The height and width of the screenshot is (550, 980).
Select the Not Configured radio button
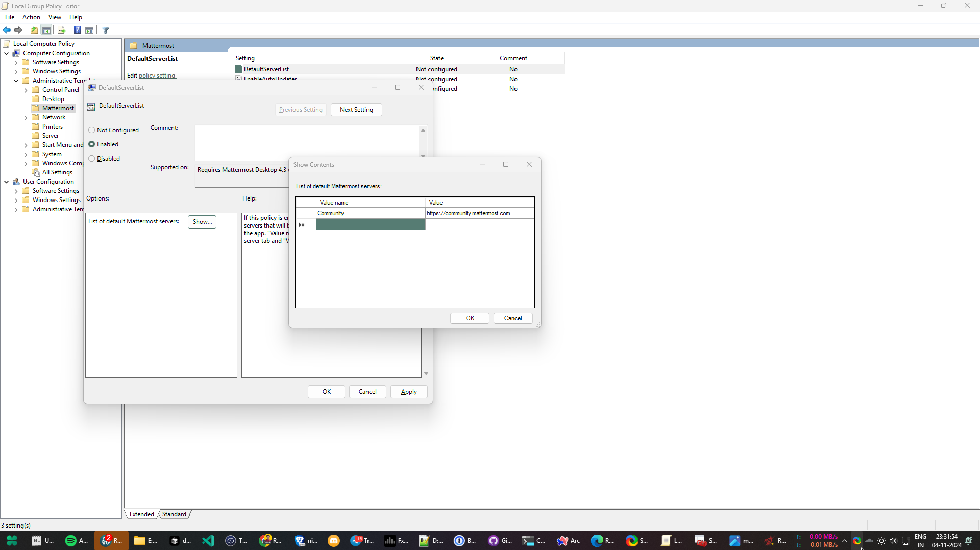click(92, 130)
